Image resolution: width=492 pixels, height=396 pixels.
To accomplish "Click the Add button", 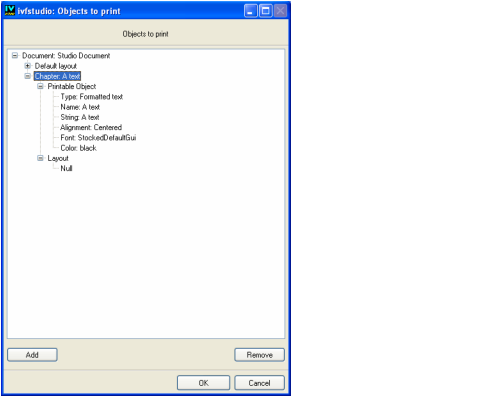I will click(x=32, y=355).
